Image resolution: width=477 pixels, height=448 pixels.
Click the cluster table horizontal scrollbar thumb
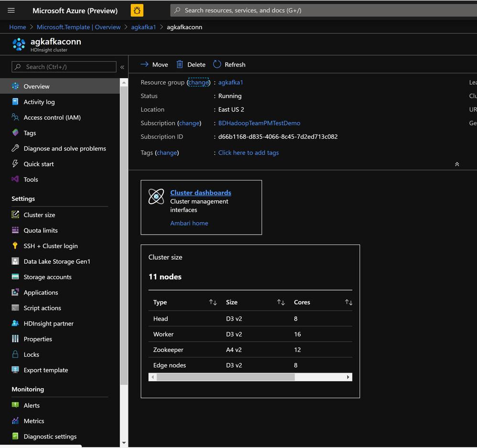click(226, 377)
